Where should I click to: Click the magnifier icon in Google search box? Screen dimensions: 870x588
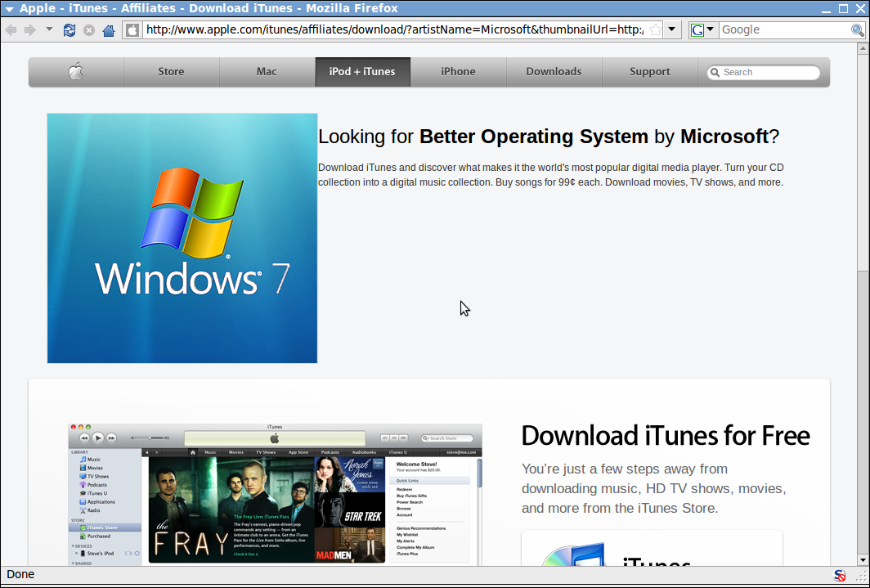(857, 30)
